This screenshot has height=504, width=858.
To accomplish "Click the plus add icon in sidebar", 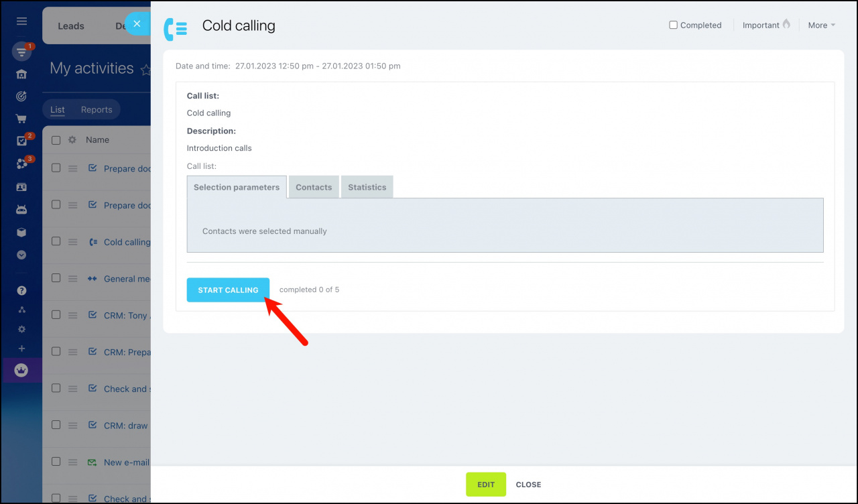I will tap(21, 349).
